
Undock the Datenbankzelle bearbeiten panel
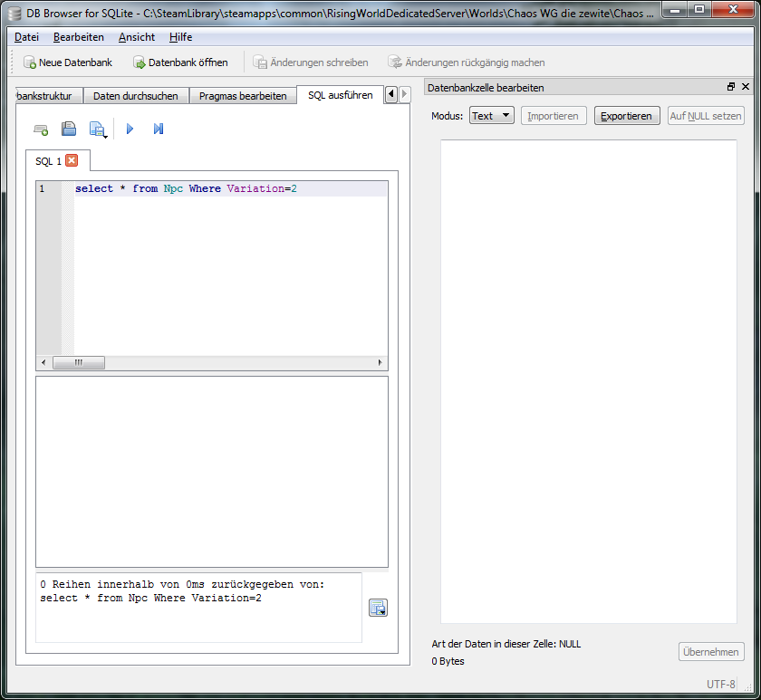[x=731, y=87]
